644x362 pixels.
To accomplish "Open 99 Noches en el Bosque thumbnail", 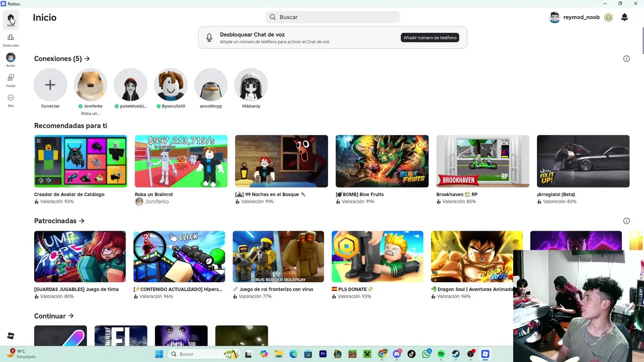I will (281, 161).
